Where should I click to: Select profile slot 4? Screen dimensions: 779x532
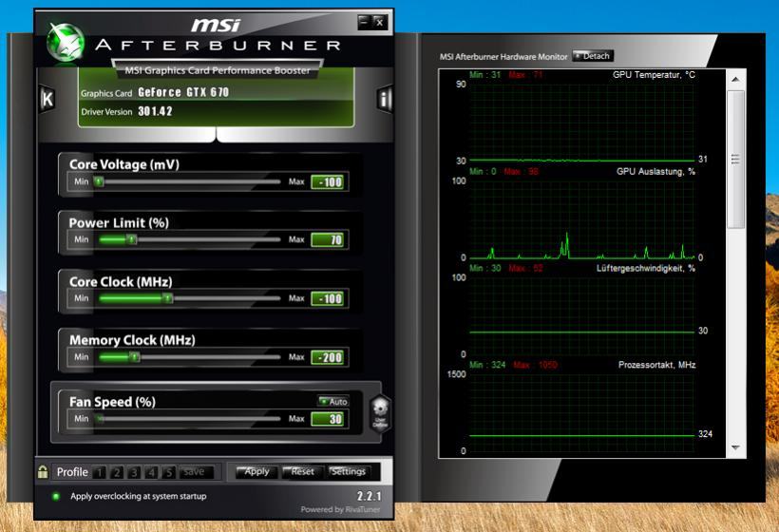(x=152, y=472)
